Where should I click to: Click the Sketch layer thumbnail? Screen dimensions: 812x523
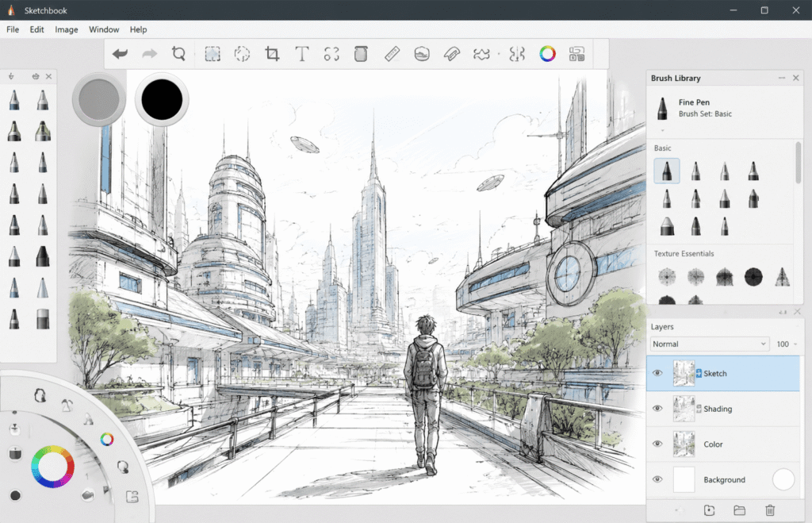point(684,373)
